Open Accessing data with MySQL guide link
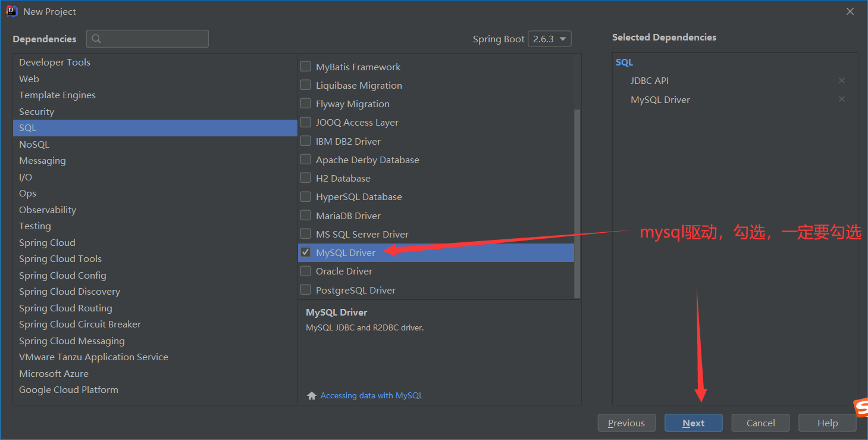This screenshot has height=440, width=868. click(372, 395)
